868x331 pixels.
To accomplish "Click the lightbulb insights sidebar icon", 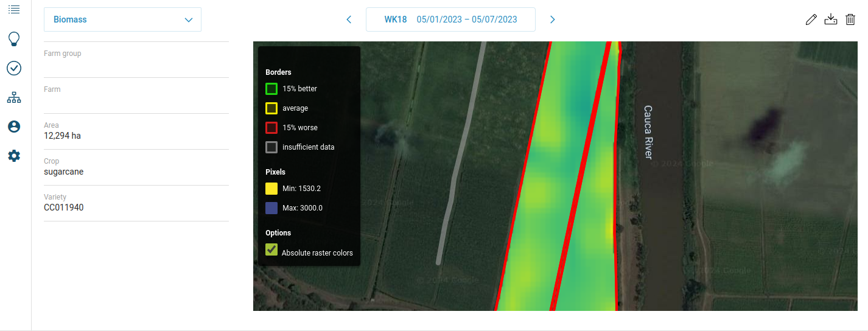I will coord(14,40).
